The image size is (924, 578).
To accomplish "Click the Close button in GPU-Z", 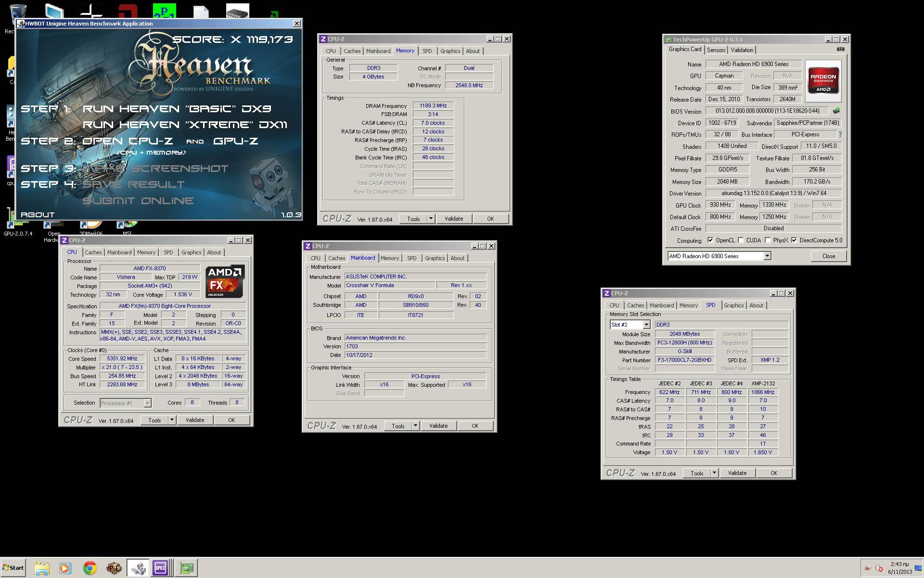I will coord(828,256).
